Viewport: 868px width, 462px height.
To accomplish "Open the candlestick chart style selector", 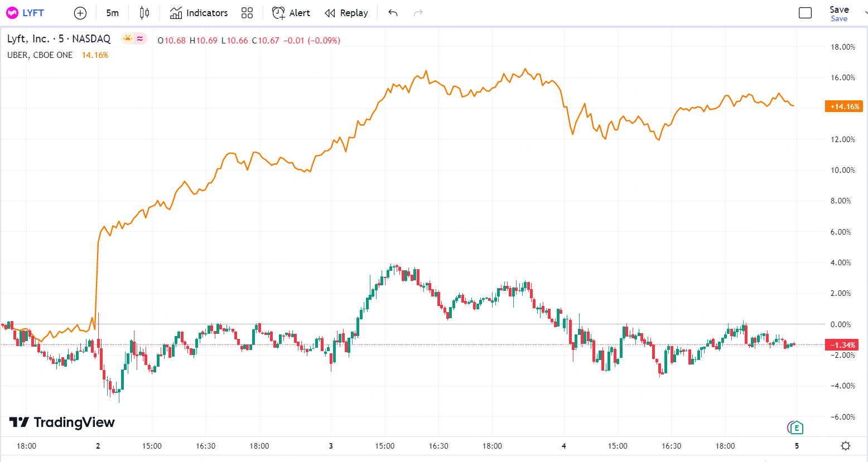I will click(144, 13).
